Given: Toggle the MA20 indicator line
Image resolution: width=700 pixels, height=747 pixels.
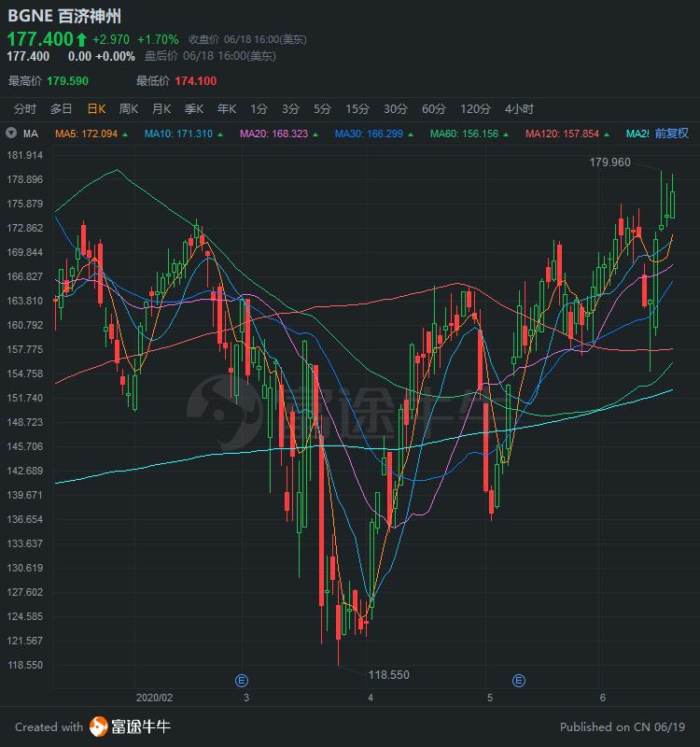Looking at the screenshot, I should point(273,134).
